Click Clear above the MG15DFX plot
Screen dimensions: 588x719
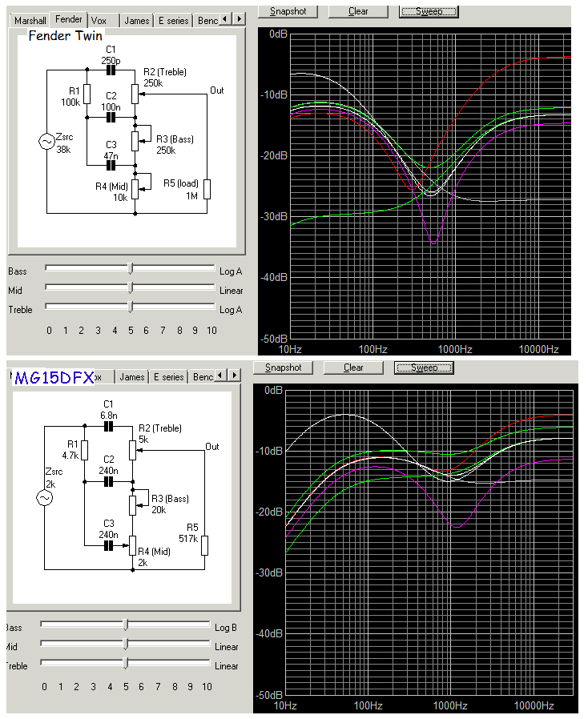pyautogui.click(x=353, y=368)
